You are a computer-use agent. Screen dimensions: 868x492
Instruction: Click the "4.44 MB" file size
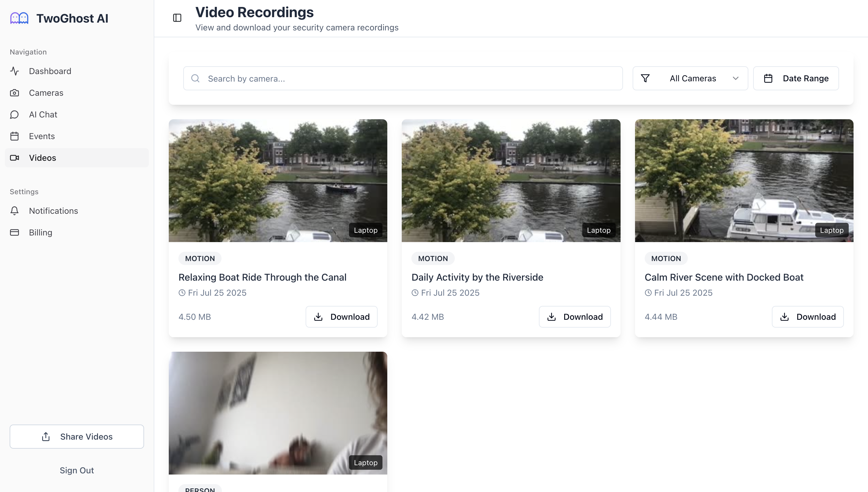(661, 317)
